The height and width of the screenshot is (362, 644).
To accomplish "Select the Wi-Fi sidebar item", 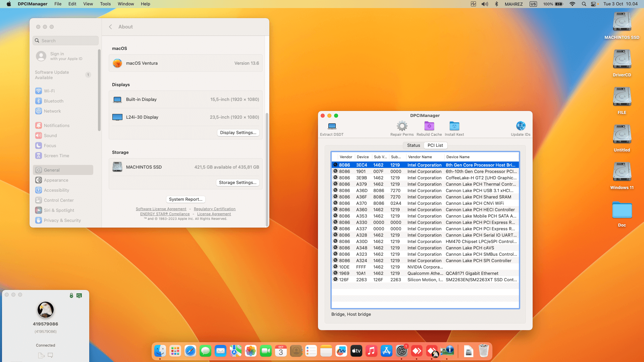I will pyautogui.click(x=49, y=91).
